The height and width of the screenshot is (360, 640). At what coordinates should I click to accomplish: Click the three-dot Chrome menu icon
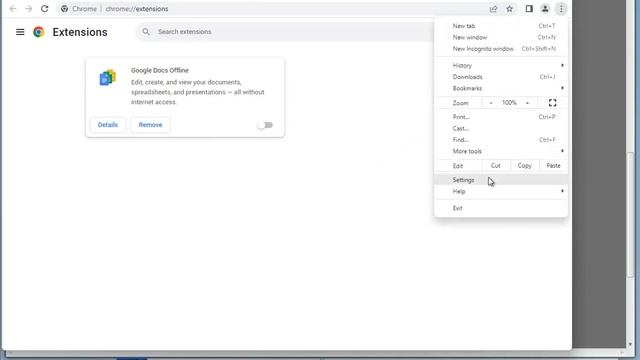[561, 9]
